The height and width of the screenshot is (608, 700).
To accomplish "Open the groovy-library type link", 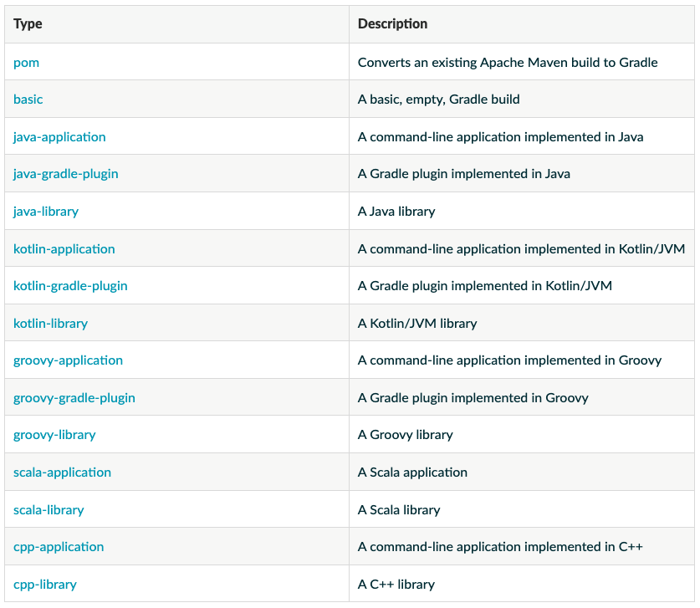I will click(54, 434).
